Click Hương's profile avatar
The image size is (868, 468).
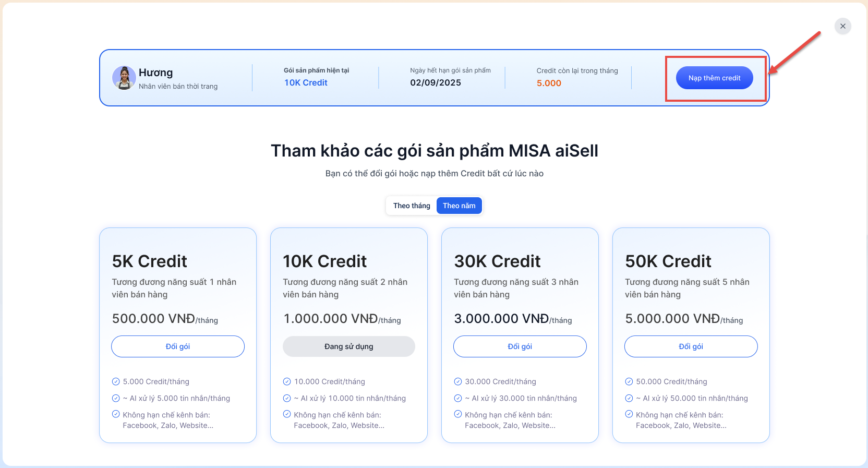tap(124, 78)
